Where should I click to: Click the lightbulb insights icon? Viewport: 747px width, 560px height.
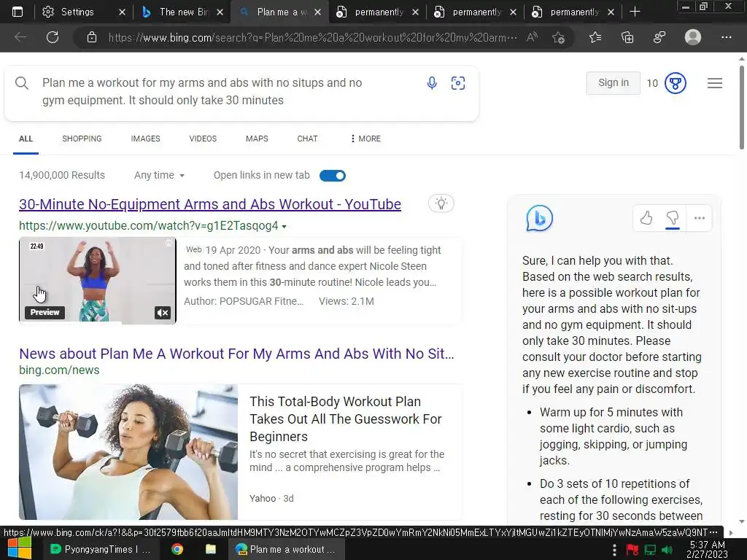(x=441, y=204)
